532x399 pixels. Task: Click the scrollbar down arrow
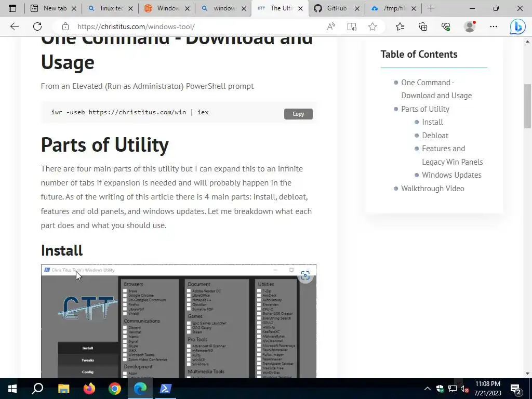[x=527, y=374]
